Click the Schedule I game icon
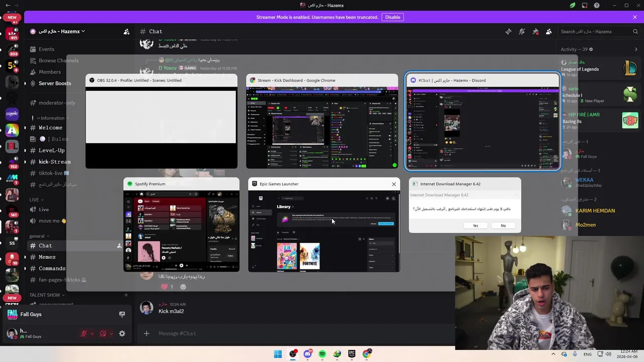 tap(630, 94)
